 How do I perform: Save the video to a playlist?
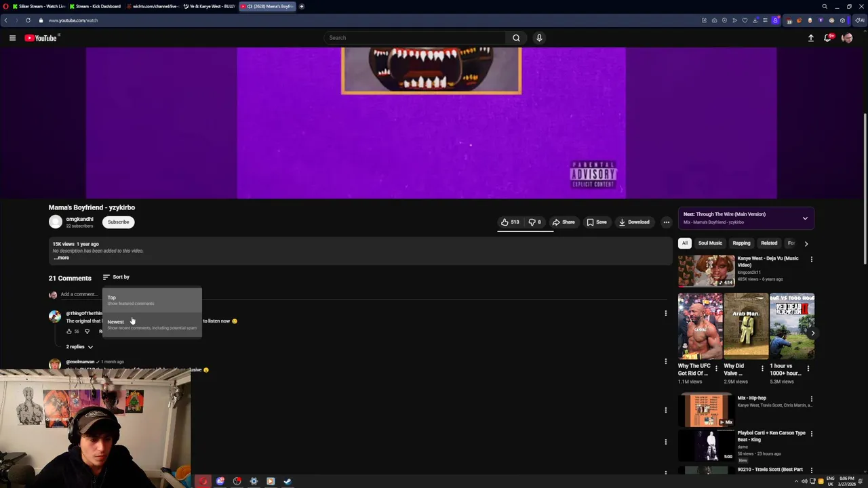(x=597, y=222)
